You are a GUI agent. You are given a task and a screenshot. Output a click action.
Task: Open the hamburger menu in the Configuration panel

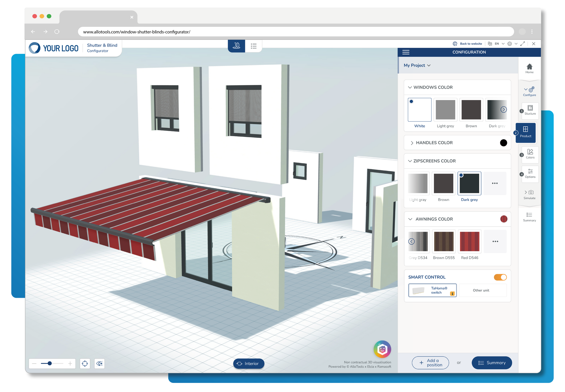click(x=405, y=52)
